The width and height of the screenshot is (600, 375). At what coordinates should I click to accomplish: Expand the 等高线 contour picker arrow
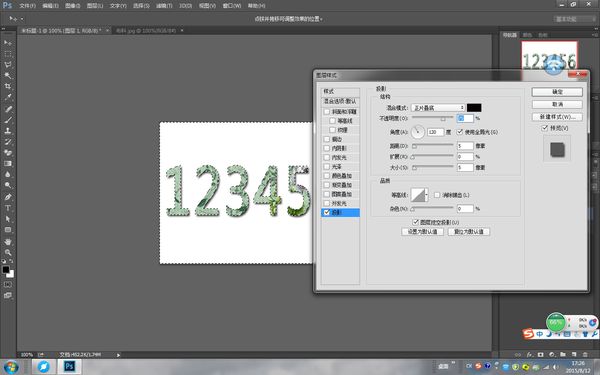427,195
